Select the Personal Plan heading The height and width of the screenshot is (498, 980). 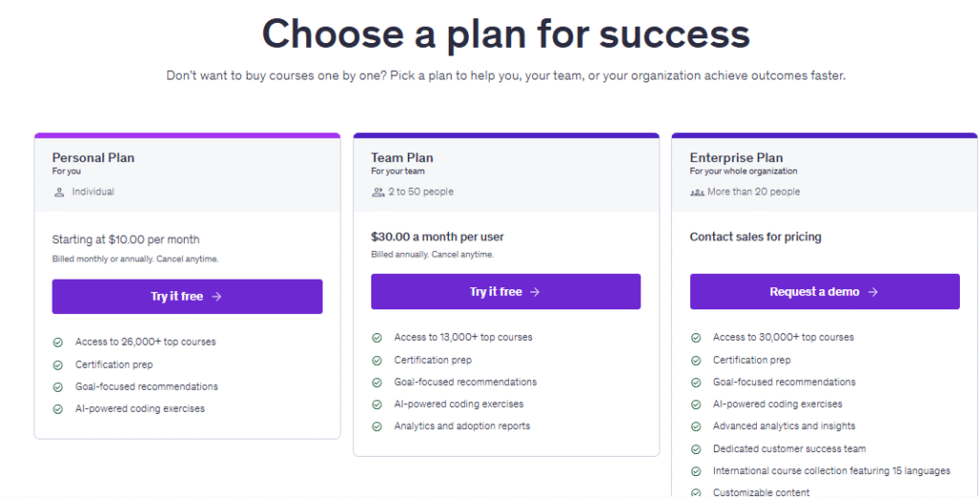point(93,158)
